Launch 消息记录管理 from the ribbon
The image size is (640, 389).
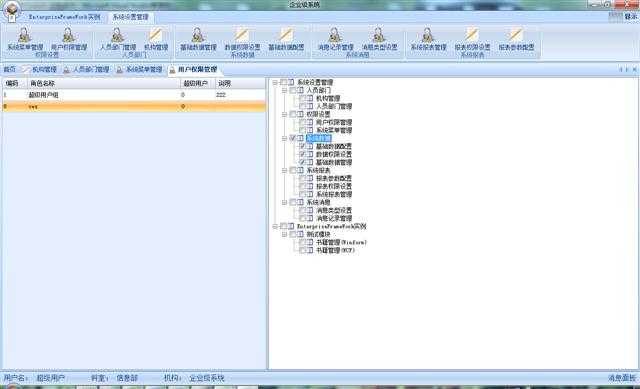[x=336, y=38]
